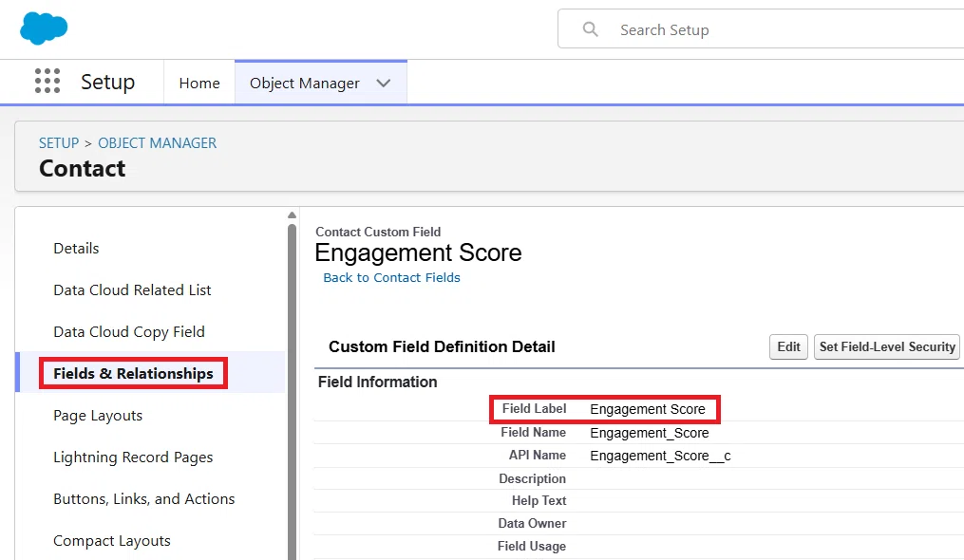Click the Setup app name

click(107, 82)
